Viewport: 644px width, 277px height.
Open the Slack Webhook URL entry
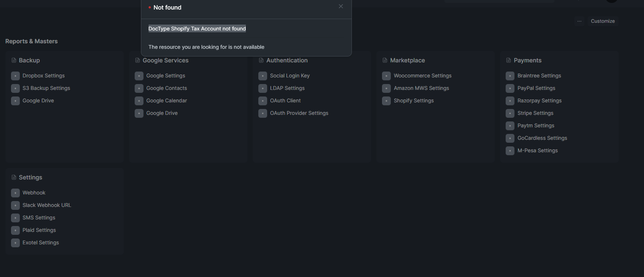pos(47,205)
